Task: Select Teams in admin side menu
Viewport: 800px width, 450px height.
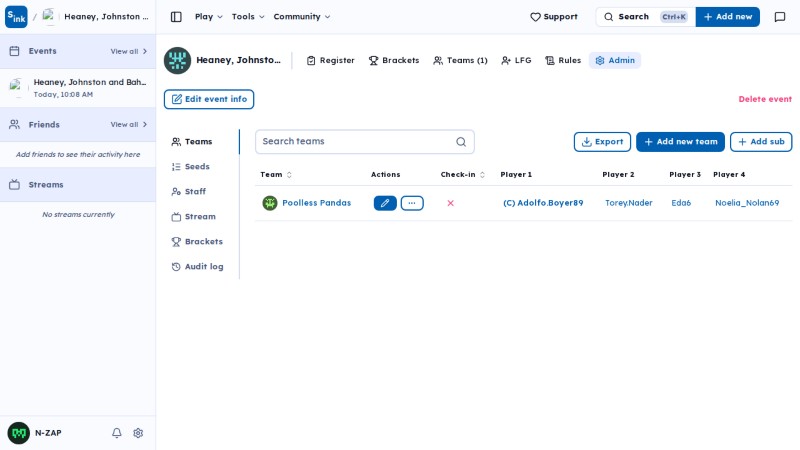Action: pos(192,142)
